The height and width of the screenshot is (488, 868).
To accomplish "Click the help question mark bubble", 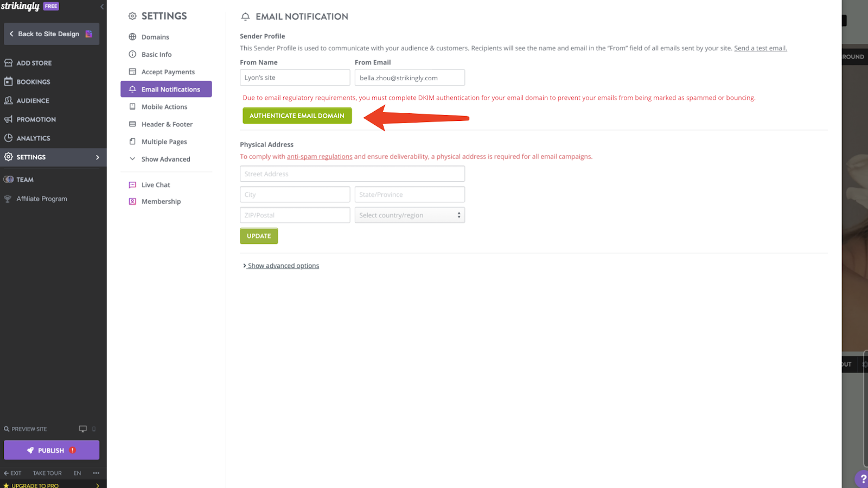I will coord(863,479).
